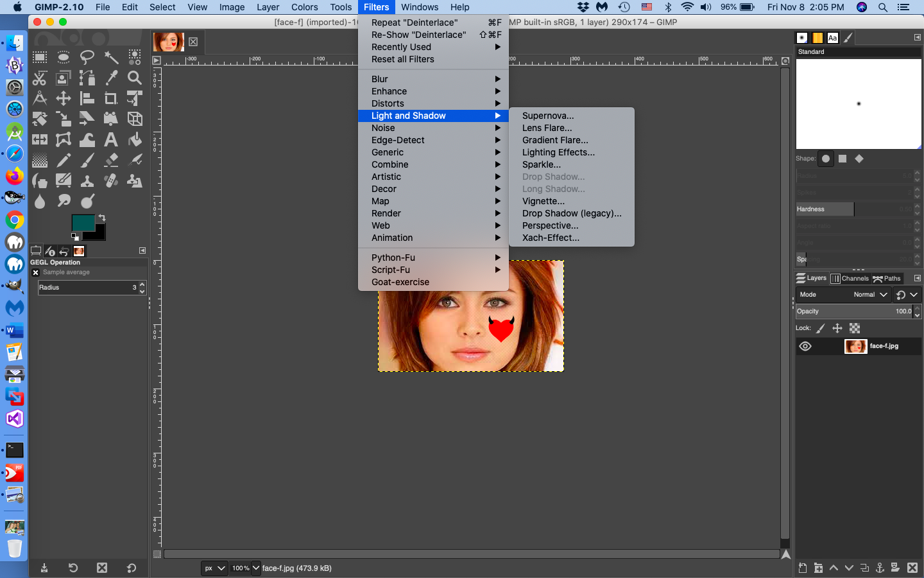Choose the Zoom magnifier tool
Viewport: 924px width, 578px height.
(x=135, y=78)
